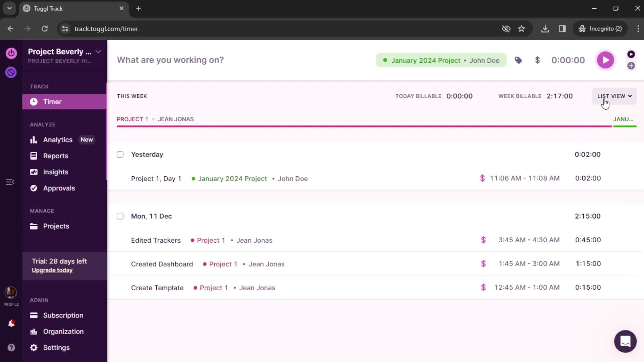
Task: Click the add new time entry button
Action: tap(631, 65)
